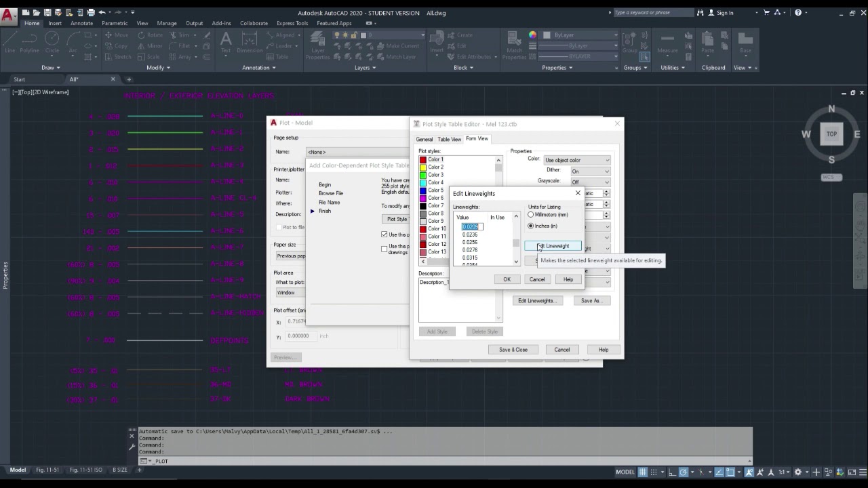Click the Plot printer icon in quick access toolbar
868x488 pixels.
coord(91,12)
